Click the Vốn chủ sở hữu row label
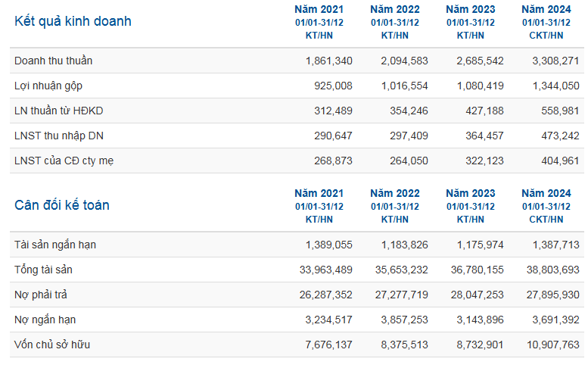 53,345
